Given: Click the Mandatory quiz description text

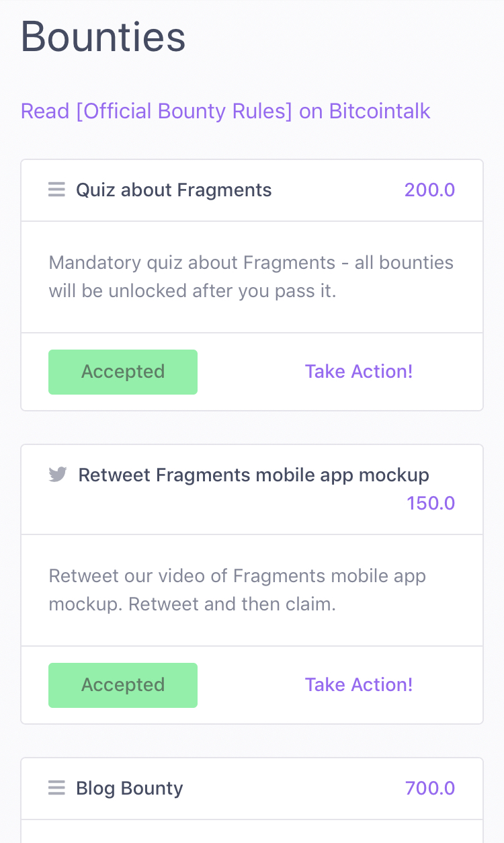Looking at the screenshot, I should click(x=251, y=277).
